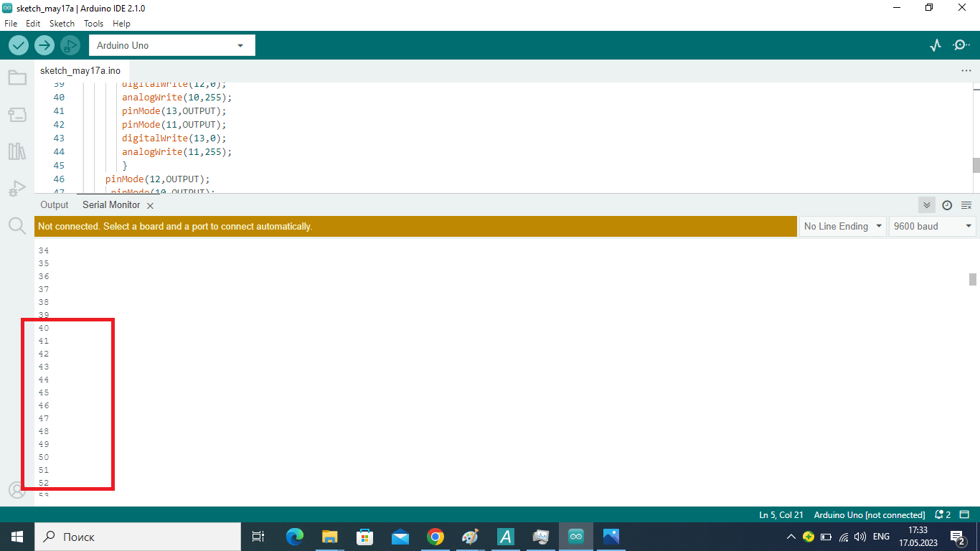Launch Microsoft Edge from the taskbar

(x=295, y=537)
